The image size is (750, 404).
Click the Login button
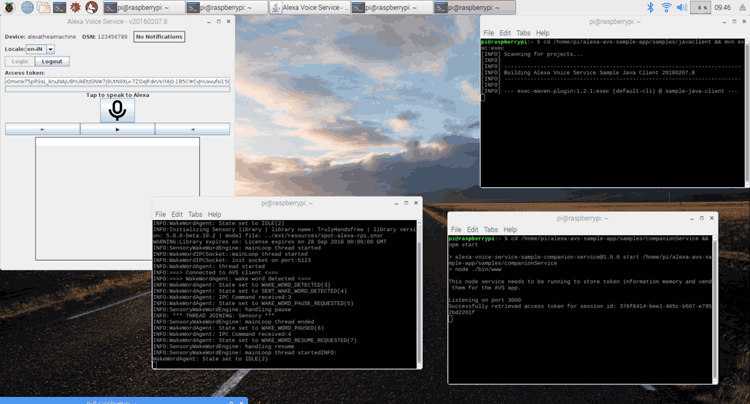[x=20, y=61]
